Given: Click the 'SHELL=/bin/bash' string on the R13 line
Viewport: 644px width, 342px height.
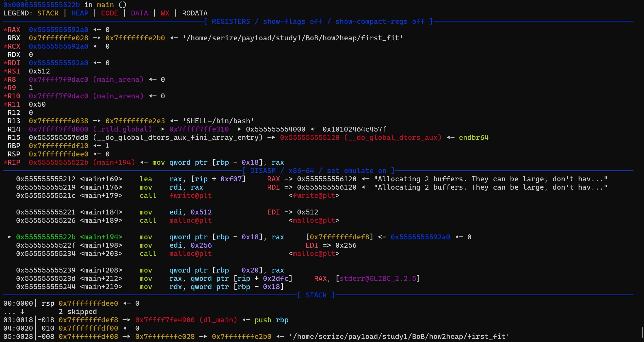Looking at the screenshot, I should pos(218,121).
